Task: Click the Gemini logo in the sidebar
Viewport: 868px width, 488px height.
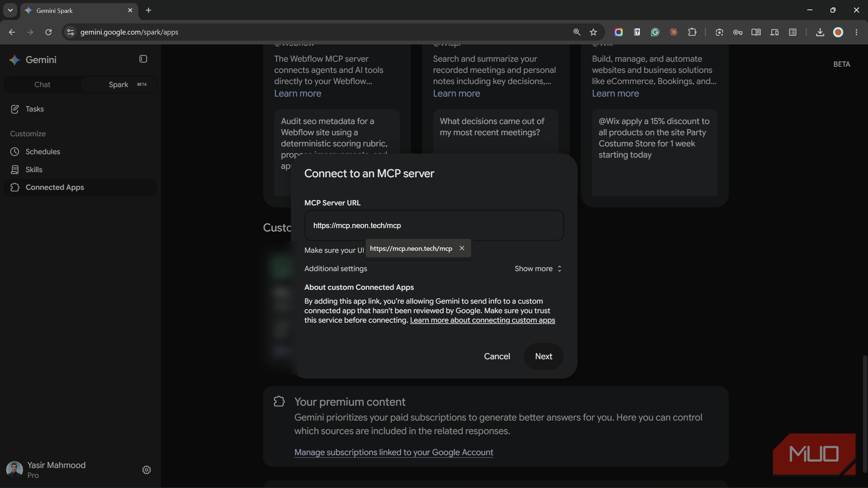Action: 14,60
